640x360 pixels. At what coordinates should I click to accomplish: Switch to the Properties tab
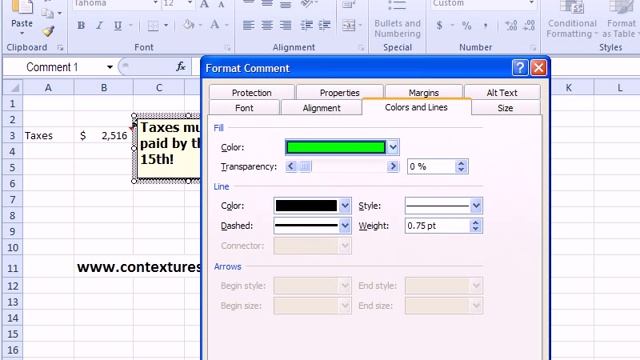340,93
